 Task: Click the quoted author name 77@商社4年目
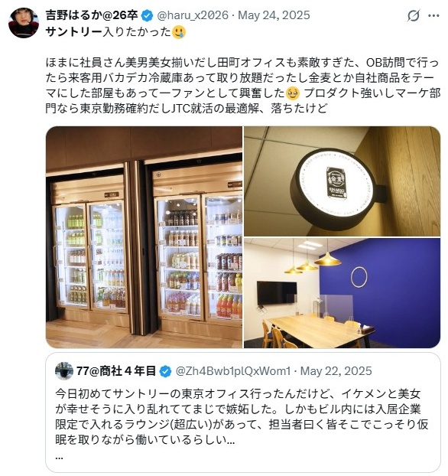116,371
